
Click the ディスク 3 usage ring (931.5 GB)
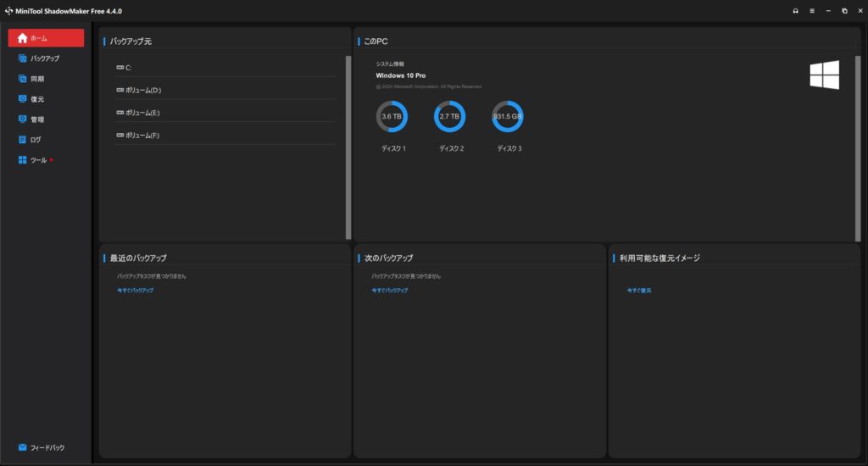(507, 117)
